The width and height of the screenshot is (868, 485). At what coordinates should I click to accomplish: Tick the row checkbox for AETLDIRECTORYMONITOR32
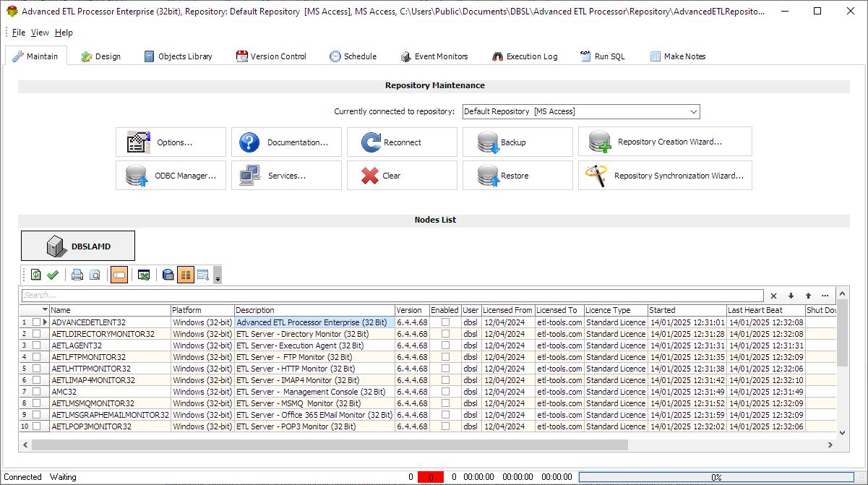click(36, 334)
